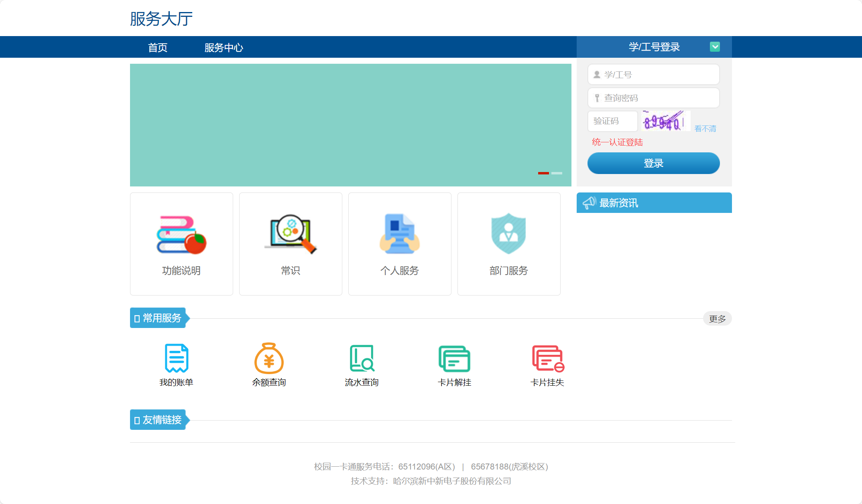Open 我的账单 bill icon
862x504 pixels.
tap(177, 358)
